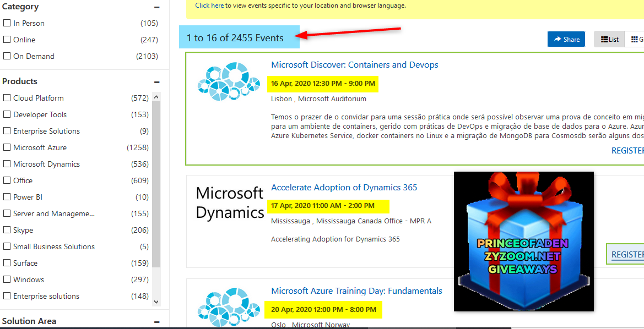Viewport: 644px width, 329px height.
Task: Switch to Grid view
Action: 635,39
